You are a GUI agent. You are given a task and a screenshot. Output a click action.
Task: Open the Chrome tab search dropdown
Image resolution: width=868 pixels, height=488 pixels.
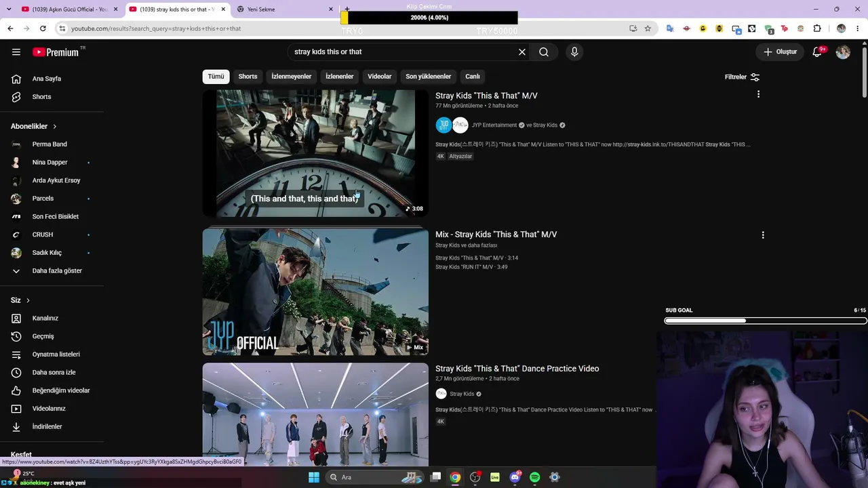click(9, 9)
